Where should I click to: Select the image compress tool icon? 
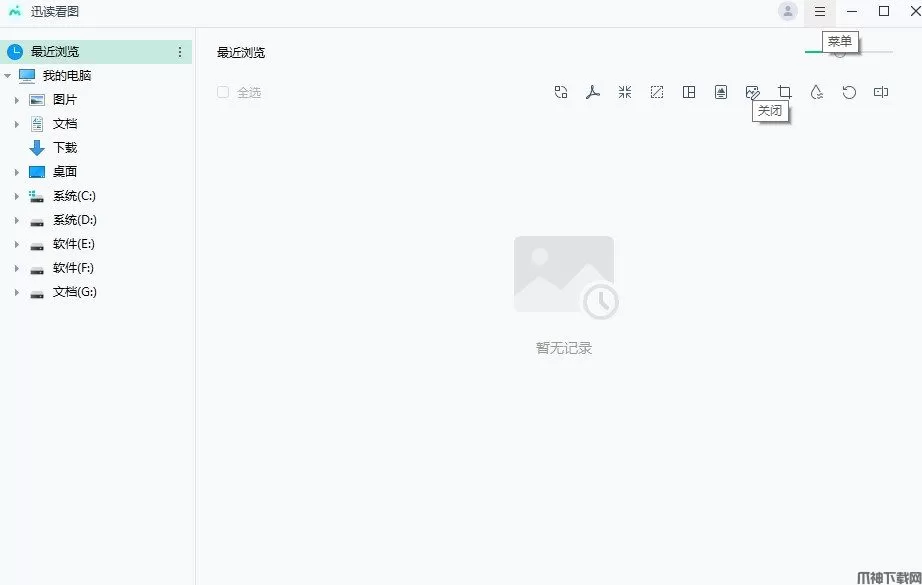pyautogui.click(x=625, y=92)
